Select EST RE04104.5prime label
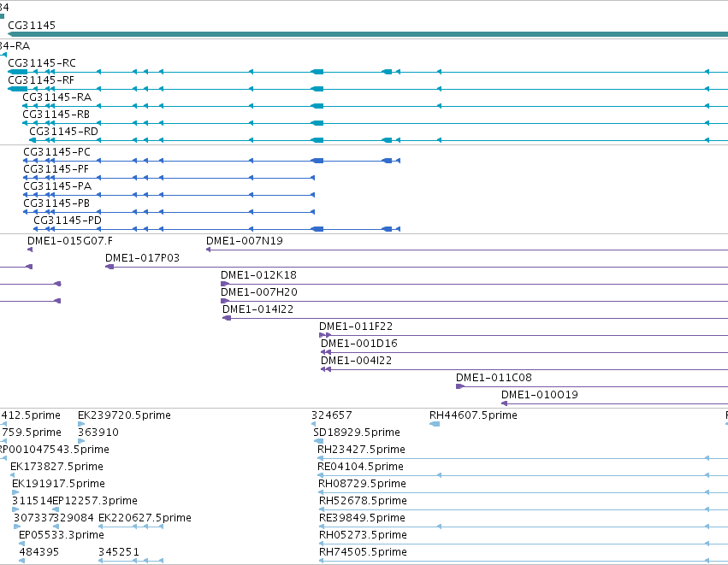728x565 pixels. tap(360, 467)
